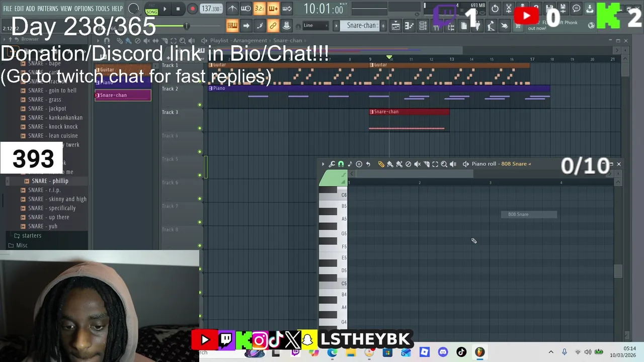Select SNARE - phillip in browser

50,181
